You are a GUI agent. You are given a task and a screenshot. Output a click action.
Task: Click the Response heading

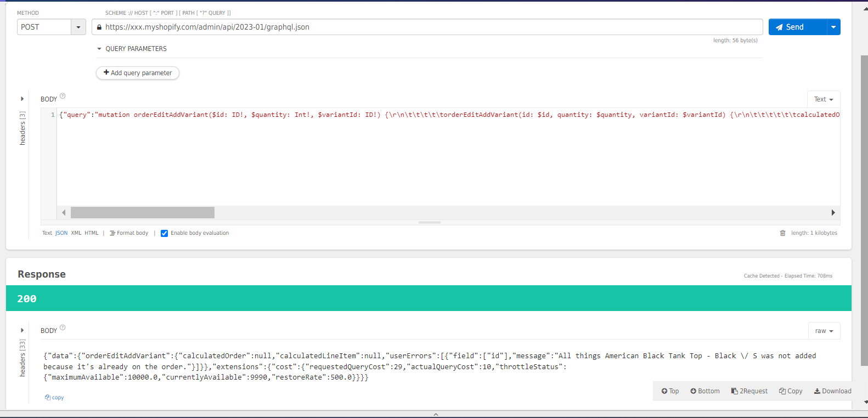(42, 274)
